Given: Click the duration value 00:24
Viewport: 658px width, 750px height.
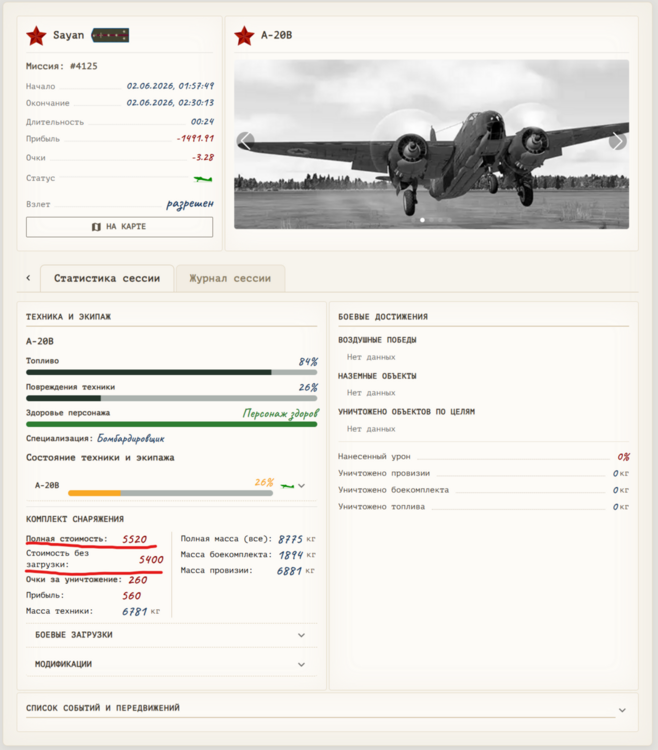Looking at the screenshot, I should click(202, 122).
